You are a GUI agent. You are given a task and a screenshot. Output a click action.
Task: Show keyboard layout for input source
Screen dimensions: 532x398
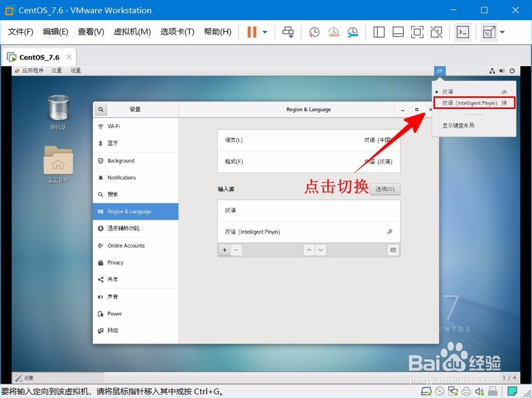pos(393,250)
